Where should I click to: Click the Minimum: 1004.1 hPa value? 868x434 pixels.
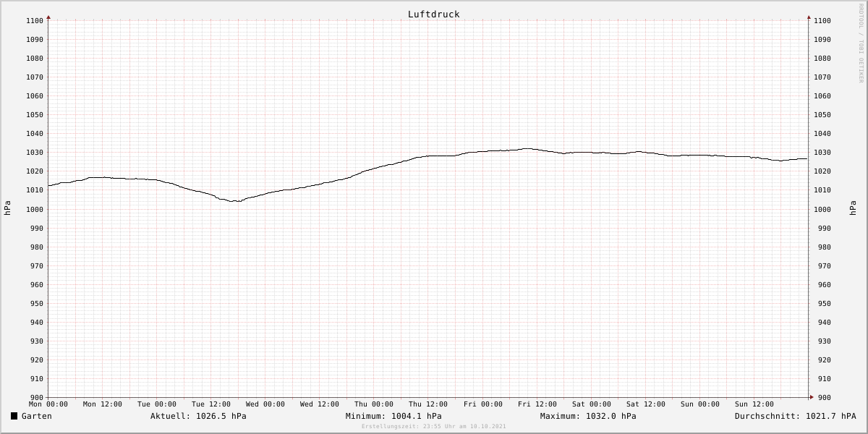(393, 416)
